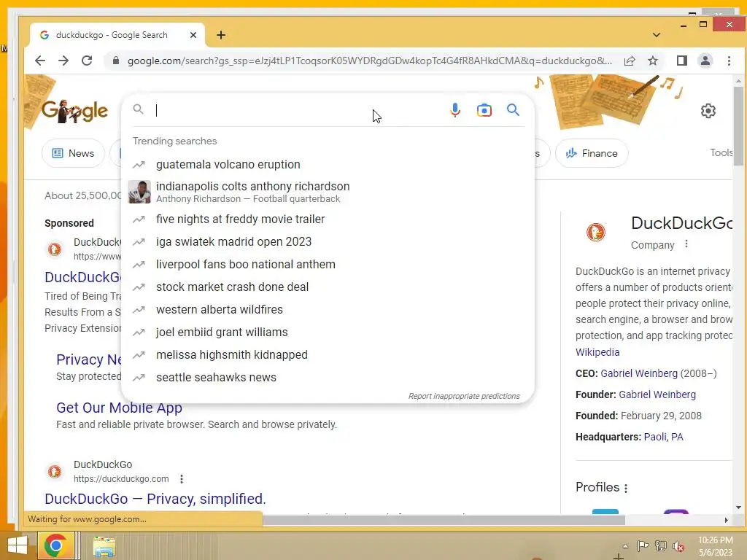The image size is (747, 560).
Task: Open more options next to duckduckgo.com result
Action: [182, 478]
